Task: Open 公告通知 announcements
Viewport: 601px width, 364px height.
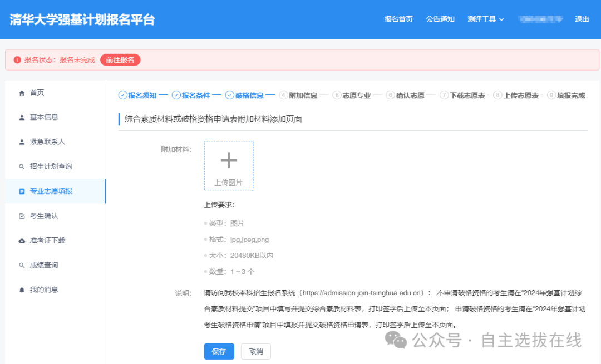Action: pyautogui.click(x=440, y=19)
